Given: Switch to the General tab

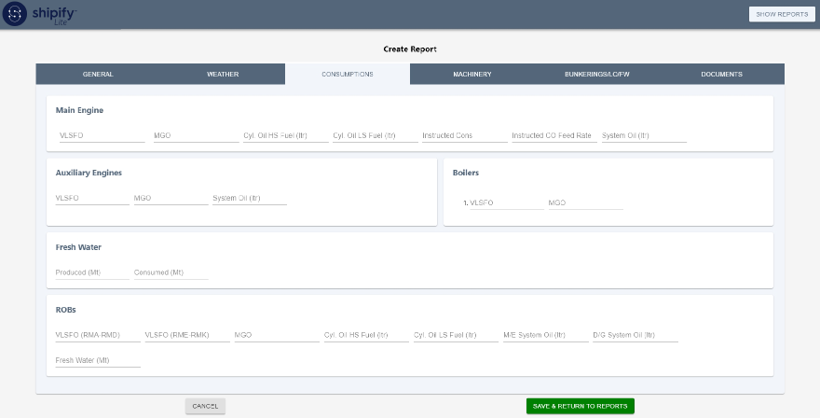Looking at the screenshot, I should [x=98, y=74].
